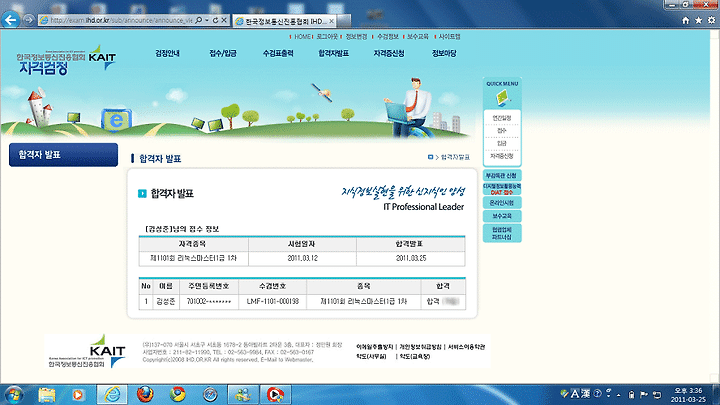720x405 pixels.
Task: Open the red play-button player taskbar icon
Action: pyautogui.click(x=276, y=394)
